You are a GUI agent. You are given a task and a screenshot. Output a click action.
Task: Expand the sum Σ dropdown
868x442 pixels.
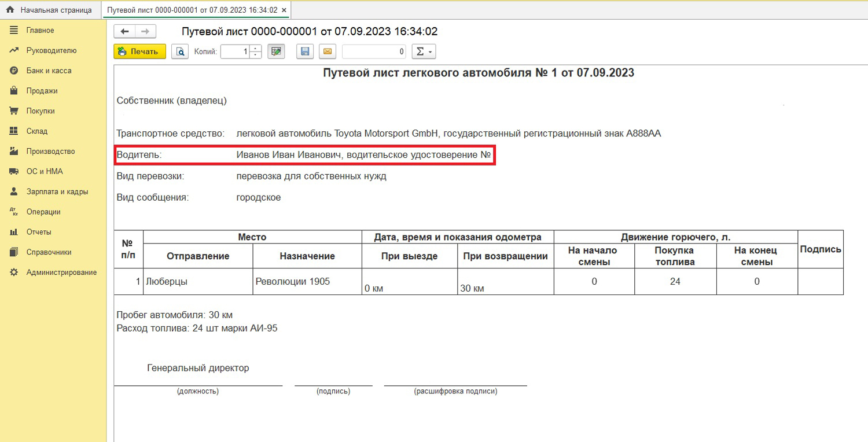[424, 51]
